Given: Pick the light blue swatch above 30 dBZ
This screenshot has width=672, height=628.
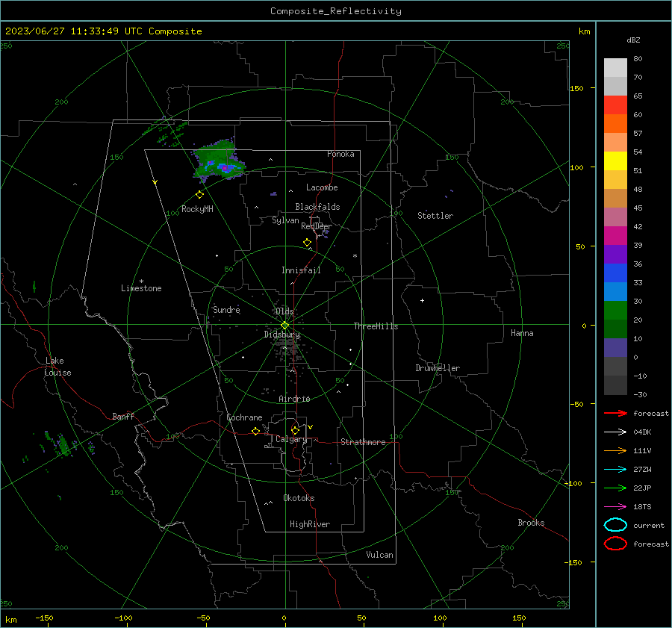Looking at the screenshot, I should (x=615, y=291).
